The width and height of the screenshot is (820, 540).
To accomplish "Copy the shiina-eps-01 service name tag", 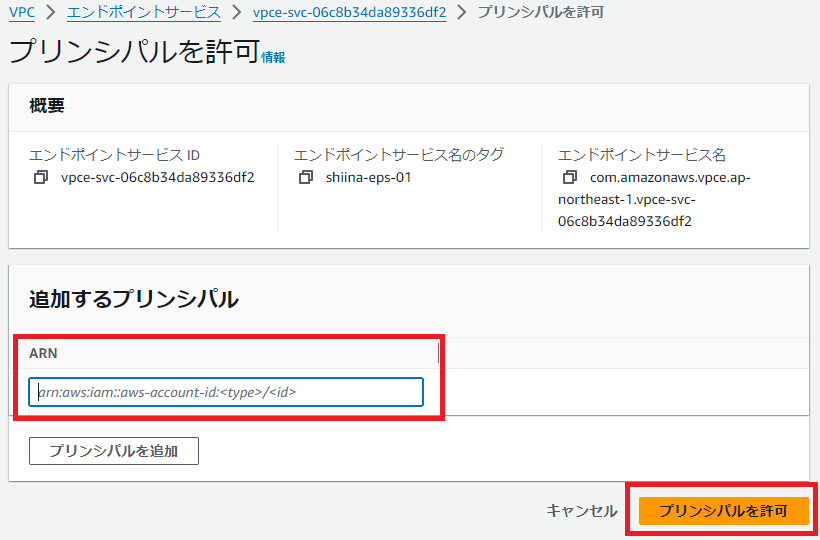I will tap(306, 178).
